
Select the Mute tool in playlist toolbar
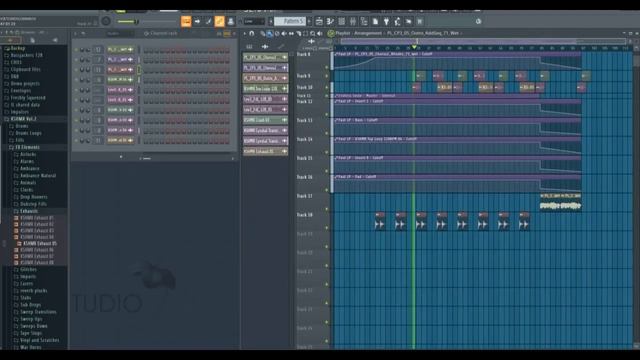pos(284,33)
